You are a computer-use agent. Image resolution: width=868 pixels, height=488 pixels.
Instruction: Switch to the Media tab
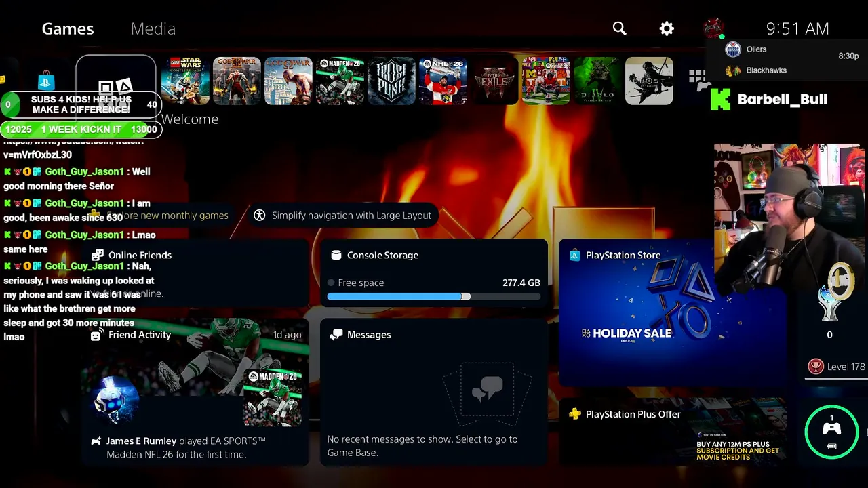153,28
